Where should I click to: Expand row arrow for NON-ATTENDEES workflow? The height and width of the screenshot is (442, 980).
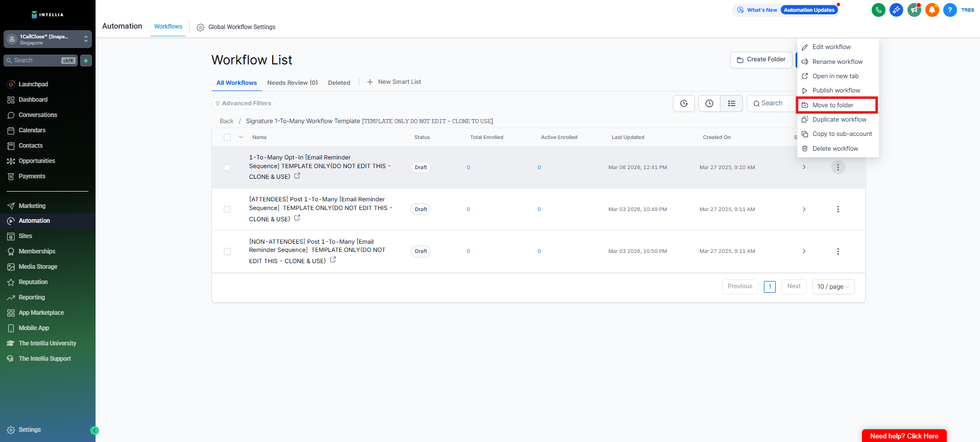(x=804, y=251)
